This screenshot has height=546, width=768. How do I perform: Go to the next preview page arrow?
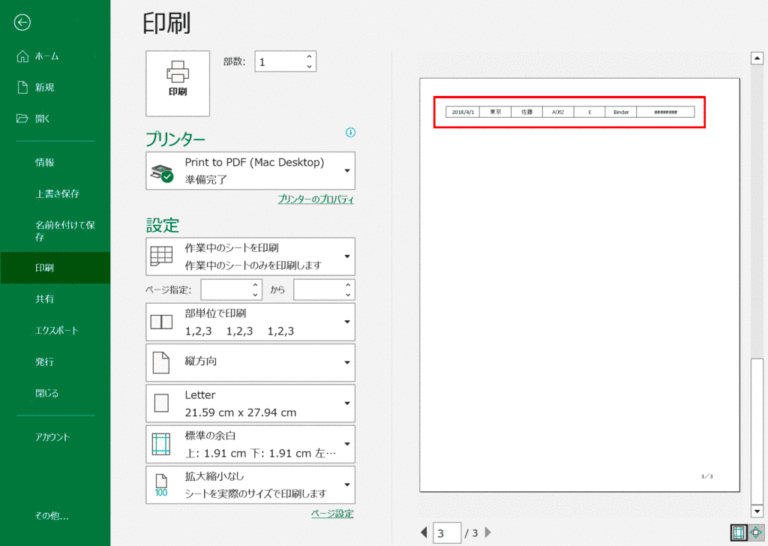pyautogui.click(x=489, y=533)
